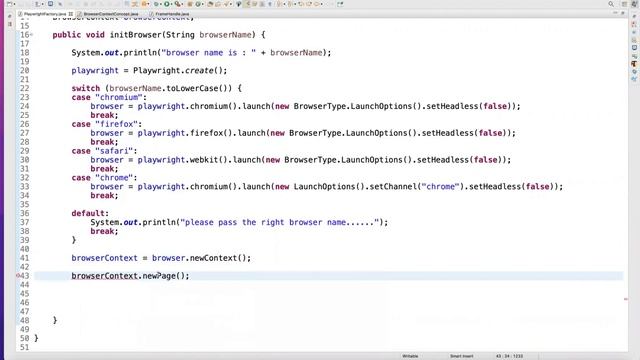
Task: Click the red marker in overview ruler
Action: pyautogui.click(x=626, y=299)
